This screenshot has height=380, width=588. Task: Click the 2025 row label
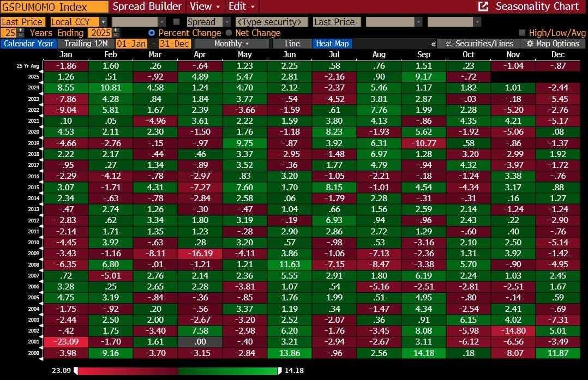(33, 77)
